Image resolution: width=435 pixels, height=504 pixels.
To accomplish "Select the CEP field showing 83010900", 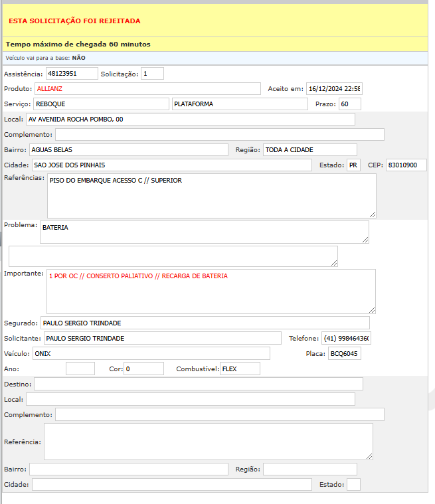I will click(406, 165).
